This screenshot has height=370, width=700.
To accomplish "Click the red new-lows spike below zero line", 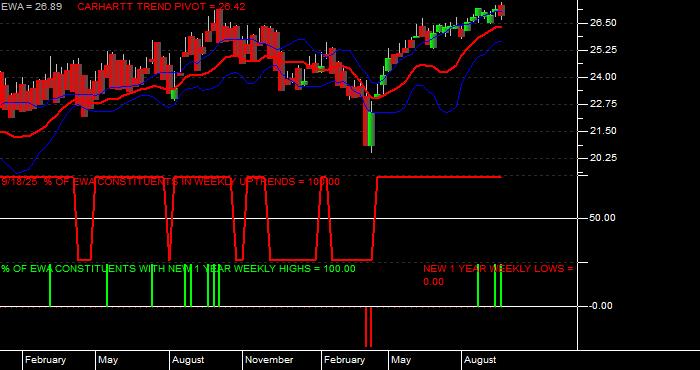I will [x=368, y=327].
